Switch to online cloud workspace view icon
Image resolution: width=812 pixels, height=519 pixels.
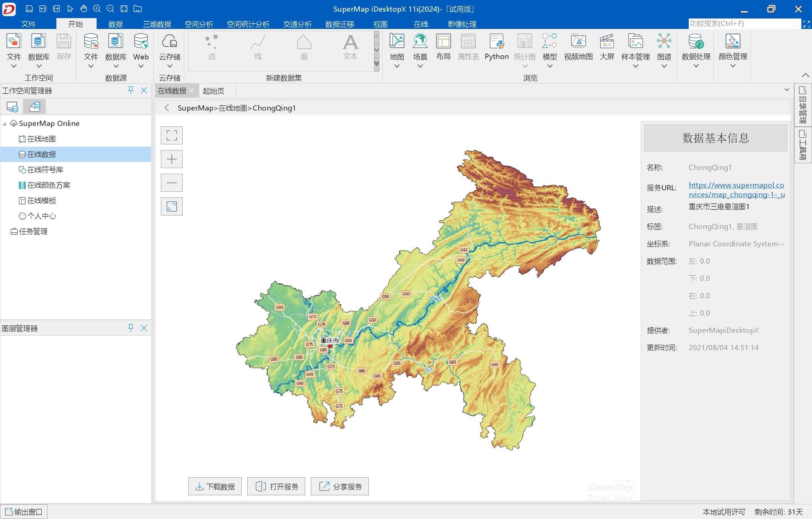pyautogui.click(x=35, y=107)
